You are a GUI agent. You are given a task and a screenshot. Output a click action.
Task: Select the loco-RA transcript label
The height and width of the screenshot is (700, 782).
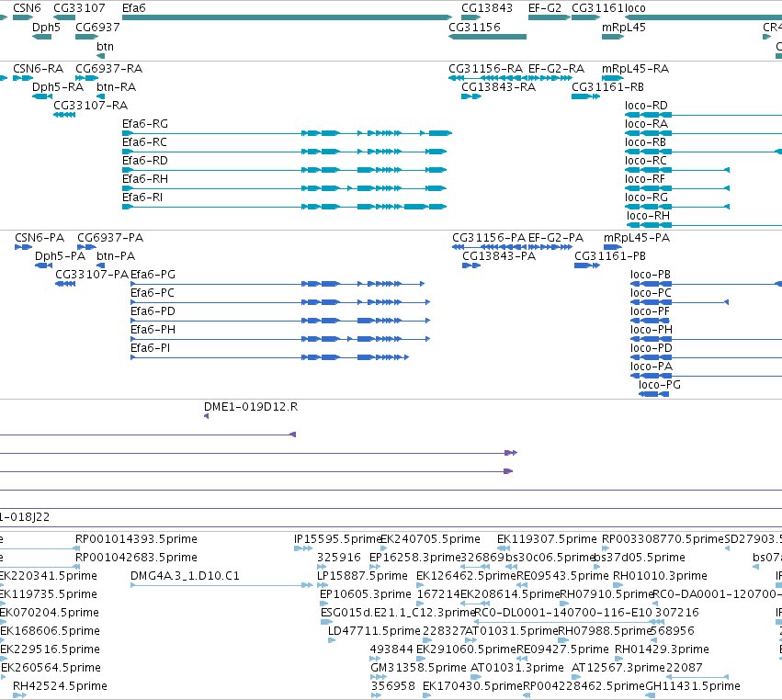point(646,124)
